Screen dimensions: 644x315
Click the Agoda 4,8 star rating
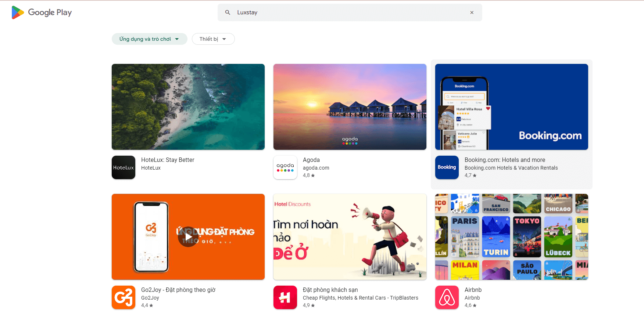[x=309, y=175]
